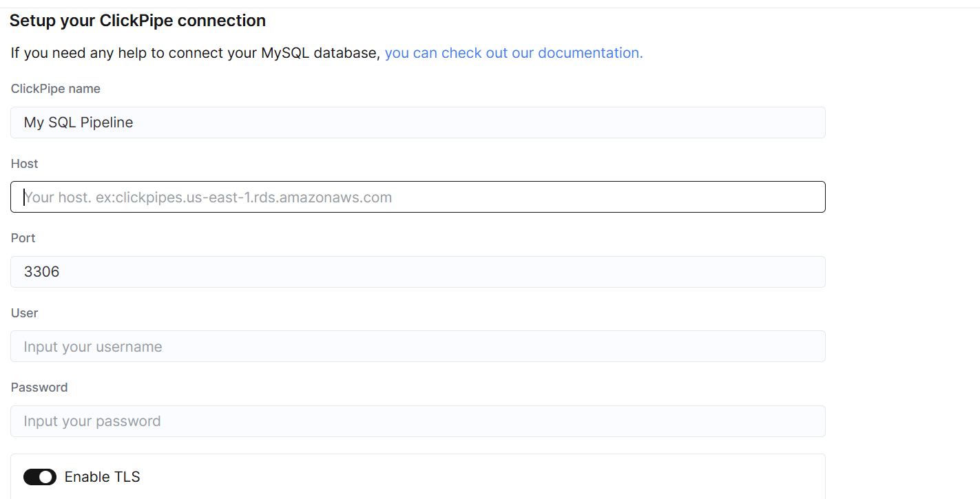This screenshot has width=980, height=499.
Task: Click the "ClickPipe name" label
Action: (56, 89)
